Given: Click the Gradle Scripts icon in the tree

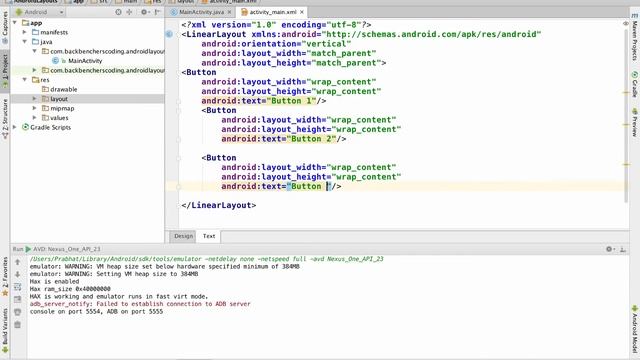Looking at the screenshot, I should click(25, 127).
